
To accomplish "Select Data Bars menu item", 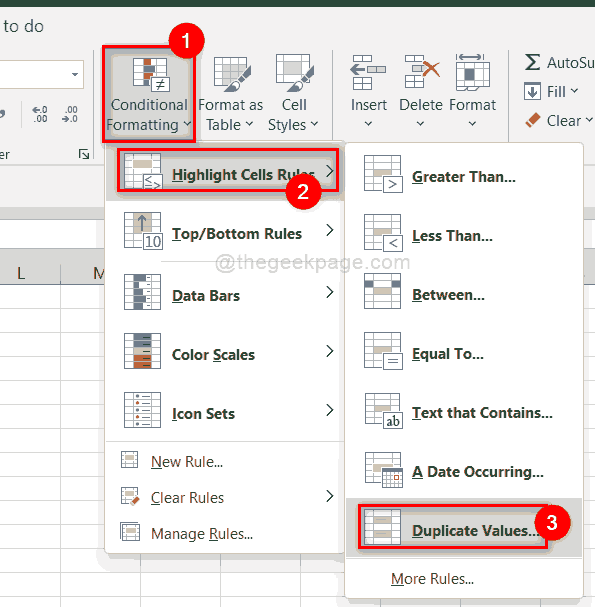I will click(225, 293).
